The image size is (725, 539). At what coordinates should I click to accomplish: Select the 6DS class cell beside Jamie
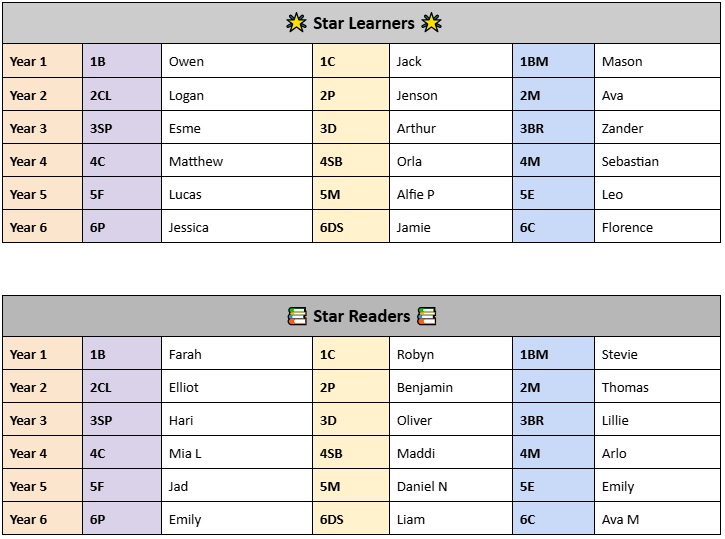[x=351, y=227]
